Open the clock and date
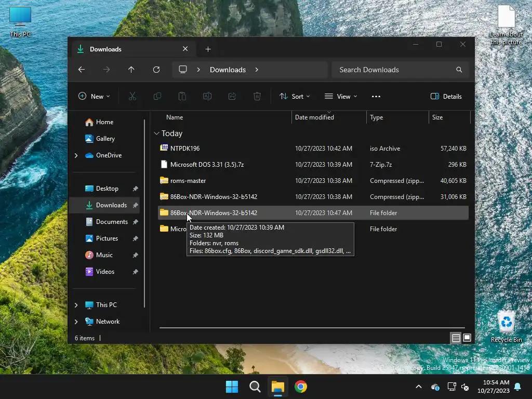 [494, 387]
